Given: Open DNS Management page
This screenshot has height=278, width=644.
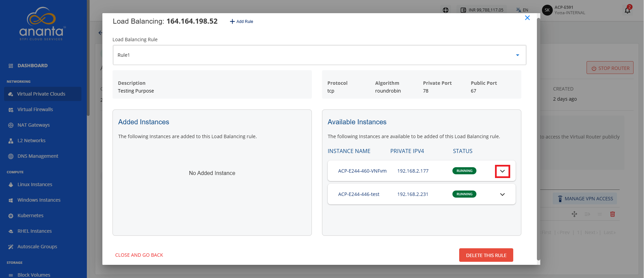Looking at the screenshot, I should click(38, 156).
